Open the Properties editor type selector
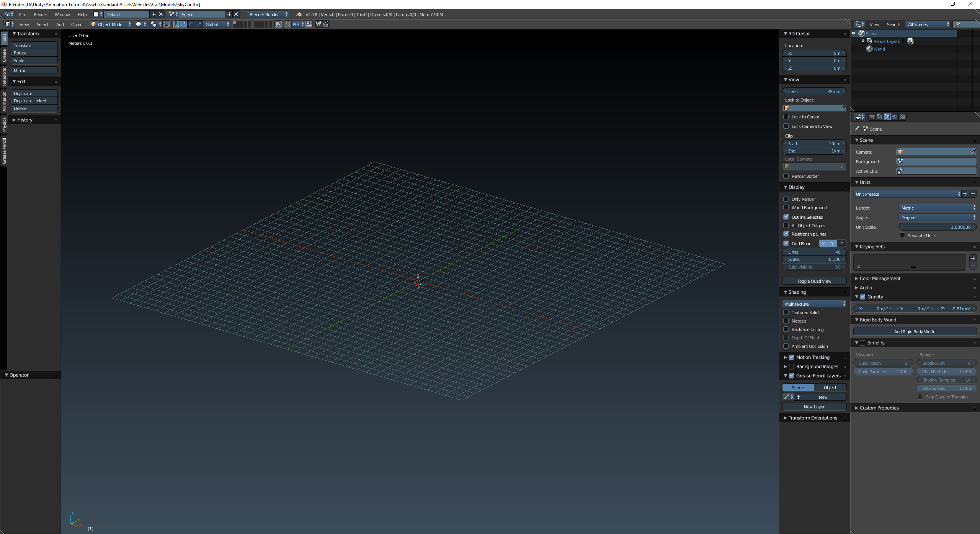980x534 pixels. click(859, 117)
